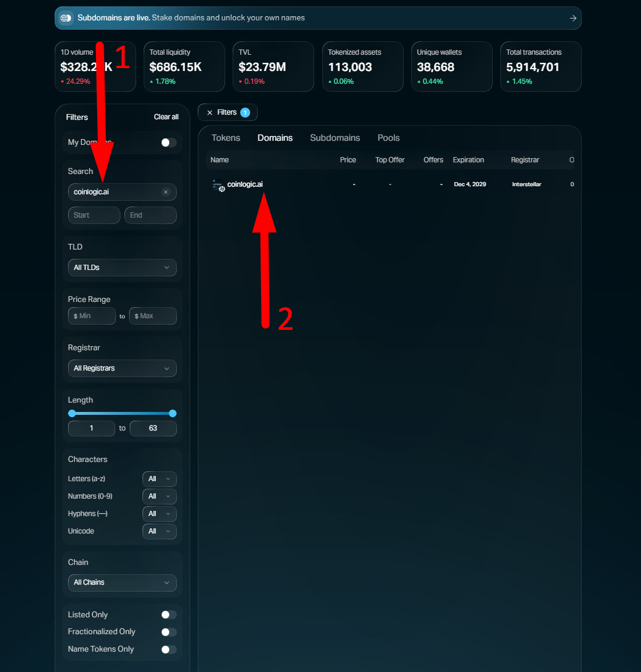Turn on Fractionalized Only switch
This screenshot has height=672, width=641.
click(168, 632)
